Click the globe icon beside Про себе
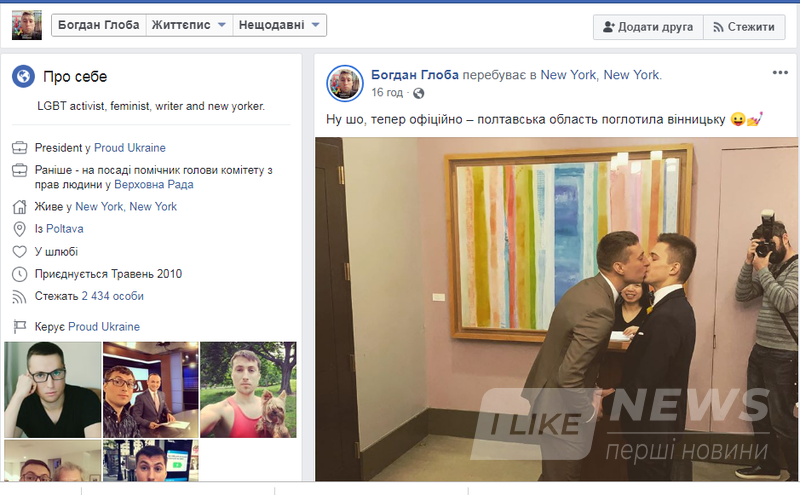 tap(23, 77)
